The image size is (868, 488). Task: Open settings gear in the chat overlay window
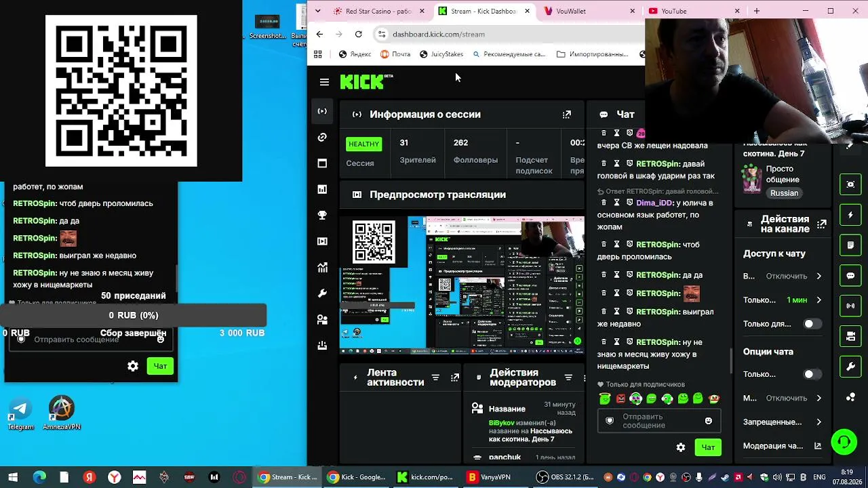point(133,366)
